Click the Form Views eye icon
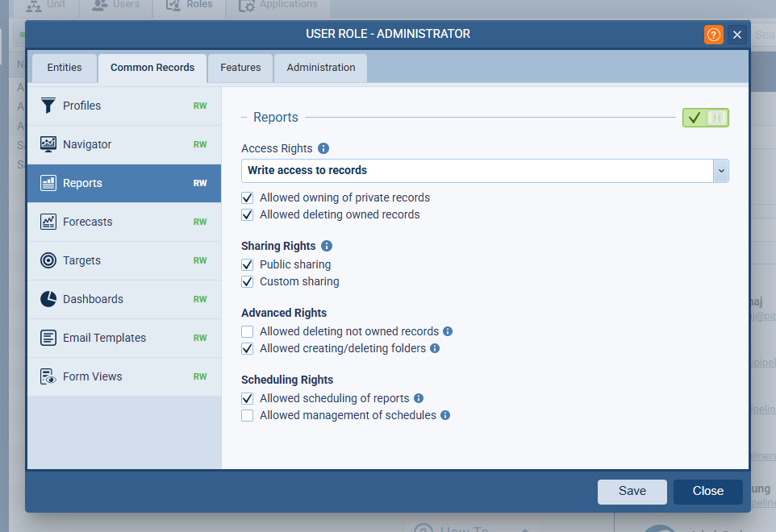This screenshot has height=532, width=776. tap(48, 376)
